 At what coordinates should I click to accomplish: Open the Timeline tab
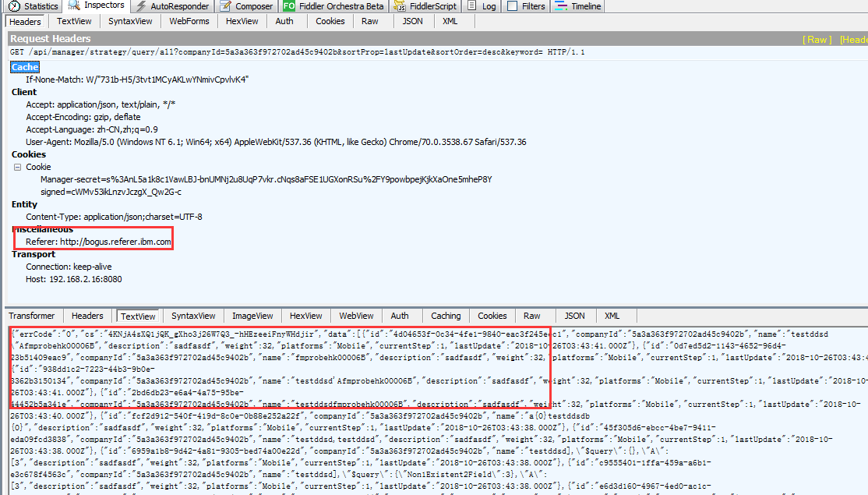(x=578, y=6)
